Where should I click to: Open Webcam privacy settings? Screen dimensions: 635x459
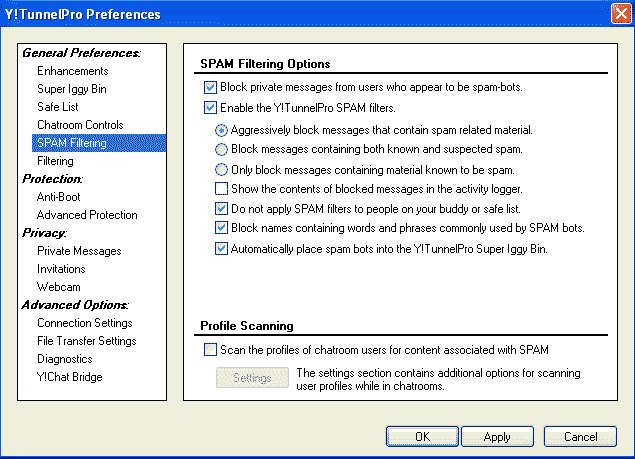59,287
